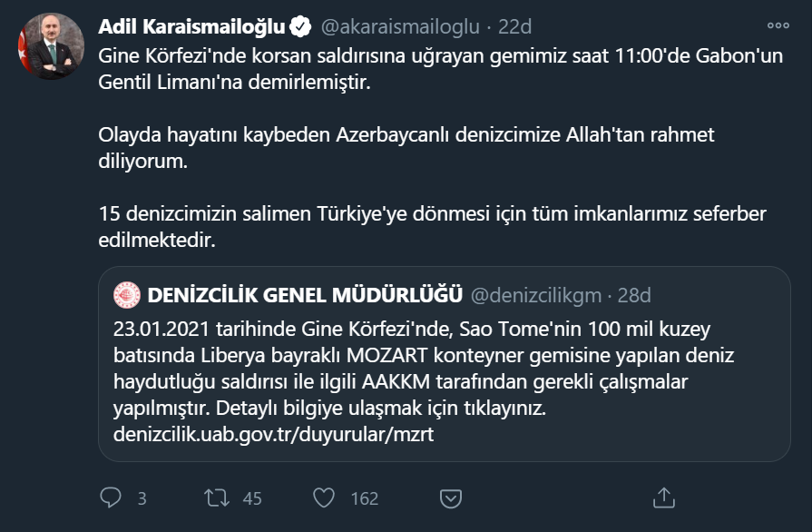Open the denizcilik.uab.gov.tr/duyurular/mzrt link

click(x=274, y=434)
